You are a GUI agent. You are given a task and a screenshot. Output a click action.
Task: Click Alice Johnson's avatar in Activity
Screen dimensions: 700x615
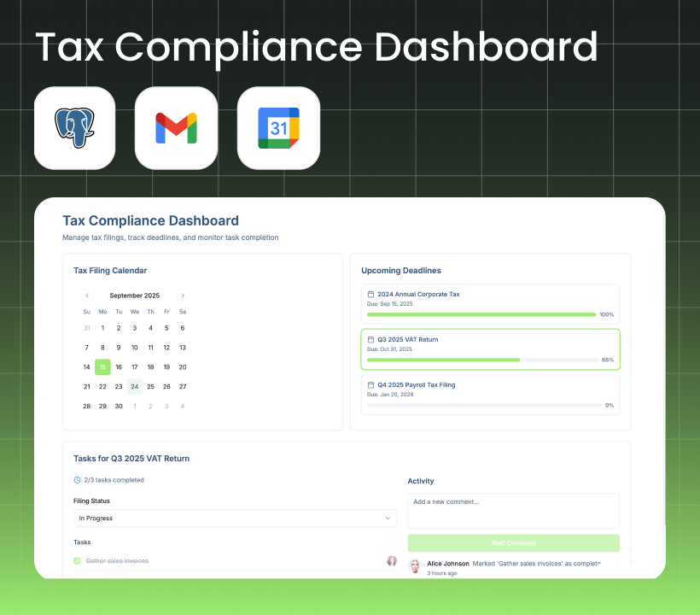(415, 565)
